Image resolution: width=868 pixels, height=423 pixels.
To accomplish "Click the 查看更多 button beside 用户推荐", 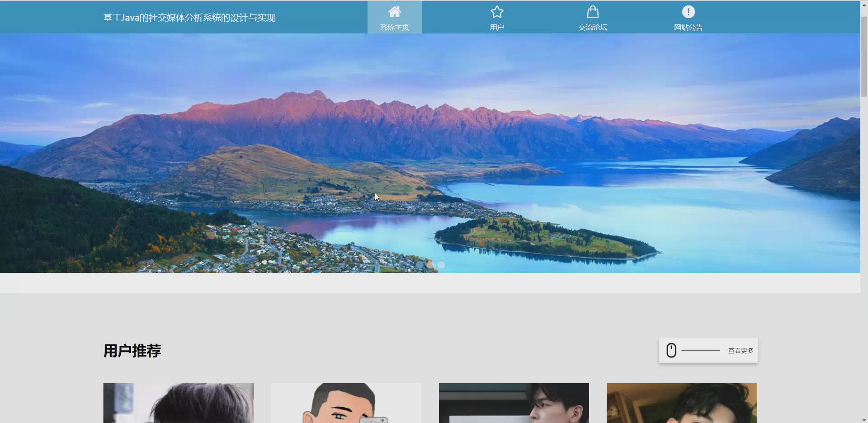I will coord(708,350).
